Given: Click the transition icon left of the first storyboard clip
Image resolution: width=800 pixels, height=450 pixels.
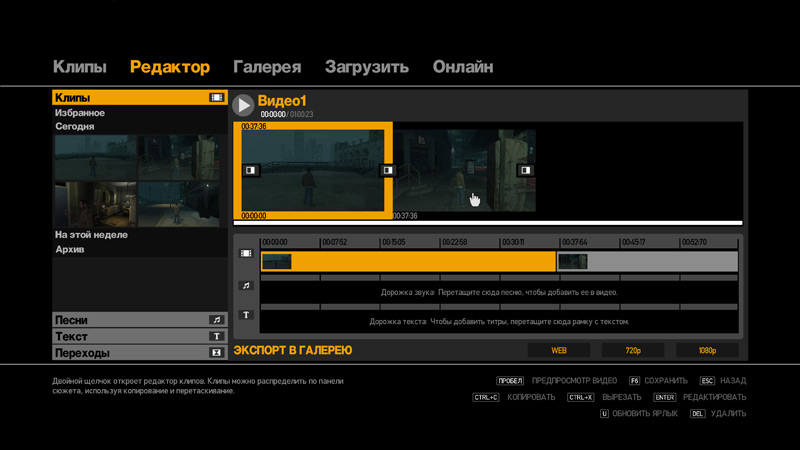Looking at the screenshot, I should pyautogui.click(x=250, y=171).
